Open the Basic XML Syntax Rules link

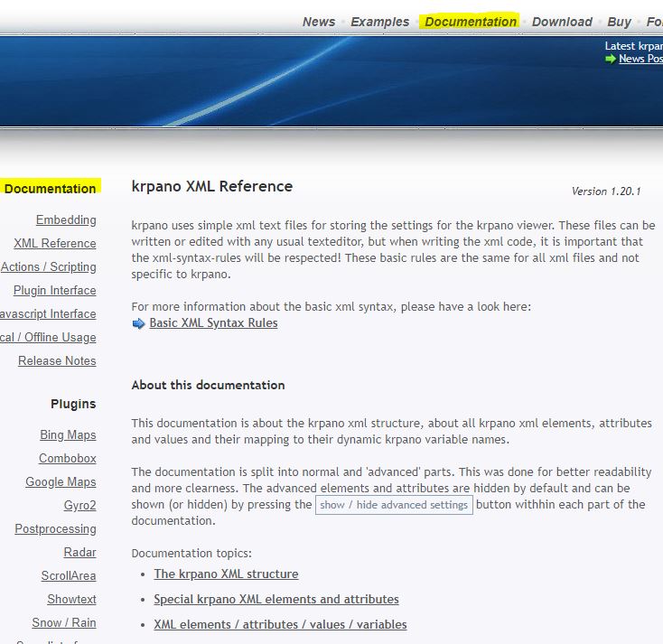(213, 323)
